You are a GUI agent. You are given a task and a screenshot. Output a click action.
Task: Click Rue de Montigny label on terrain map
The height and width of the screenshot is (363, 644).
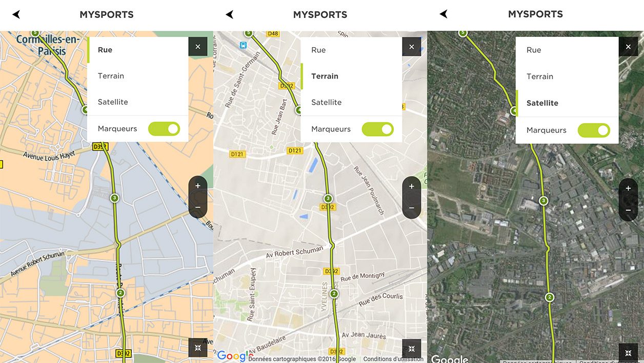[363, 277]
